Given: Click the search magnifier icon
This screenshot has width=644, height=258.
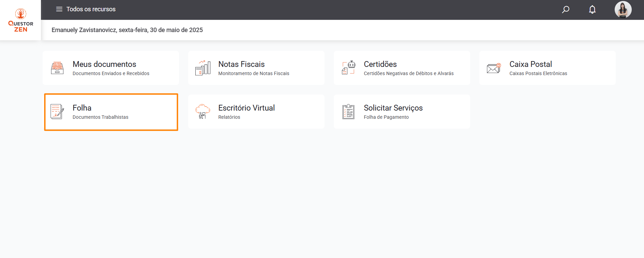Looking at the screenshot, I should point(566,10).
